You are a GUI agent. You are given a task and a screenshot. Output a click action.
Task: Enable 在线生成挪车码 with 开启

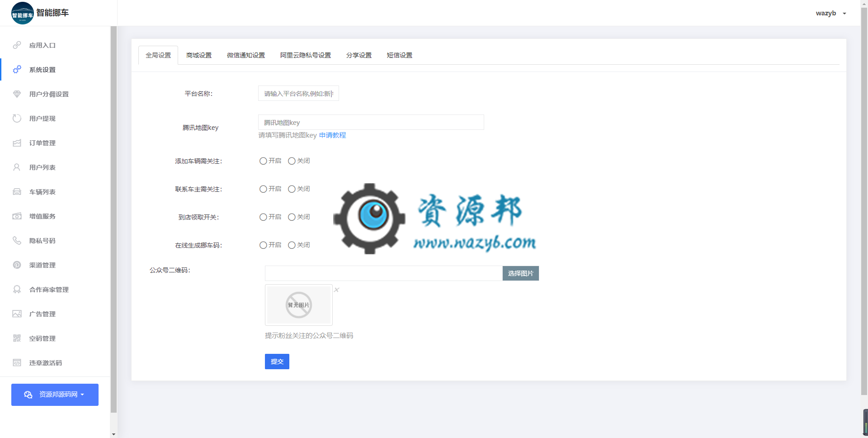click(x=263, y=245)
